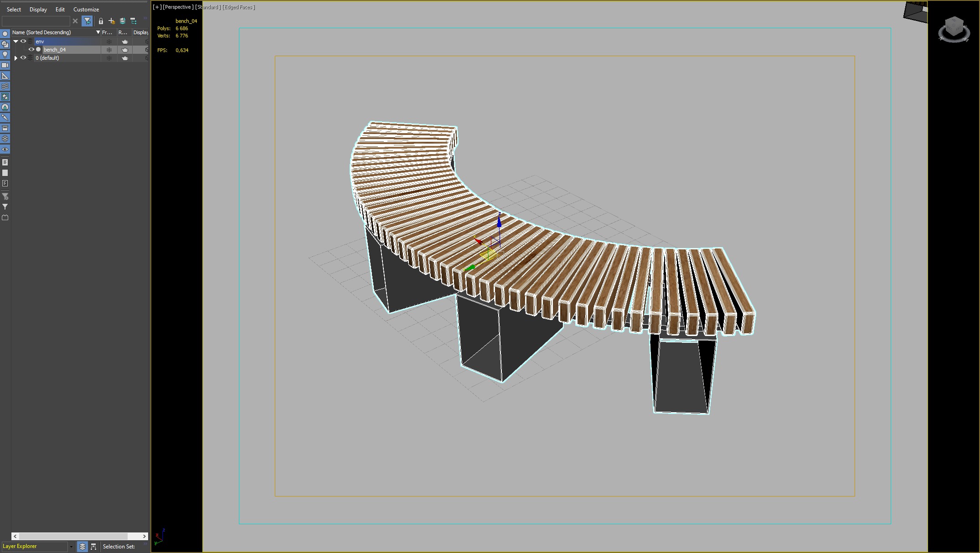This screenshot has height=553, width=980.
Task: Click the Lock Cell Editing padlock icon
Action: point(101,21)
